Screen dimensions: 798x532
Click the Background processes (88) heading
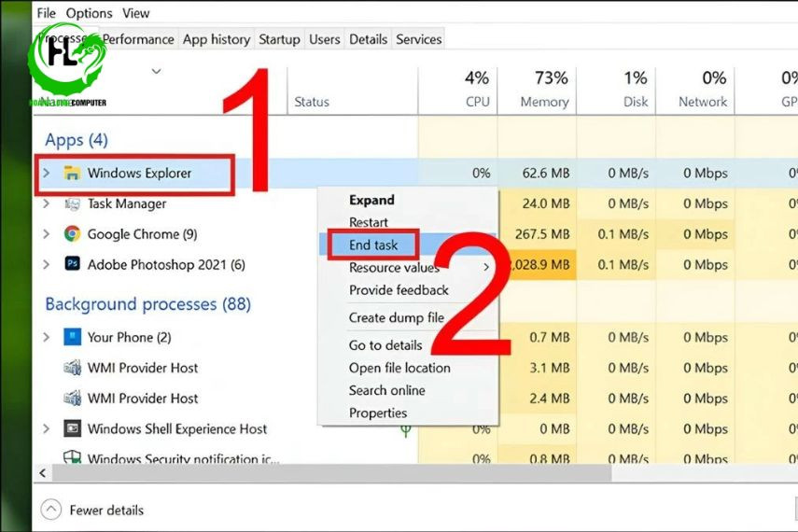point(148,304)
